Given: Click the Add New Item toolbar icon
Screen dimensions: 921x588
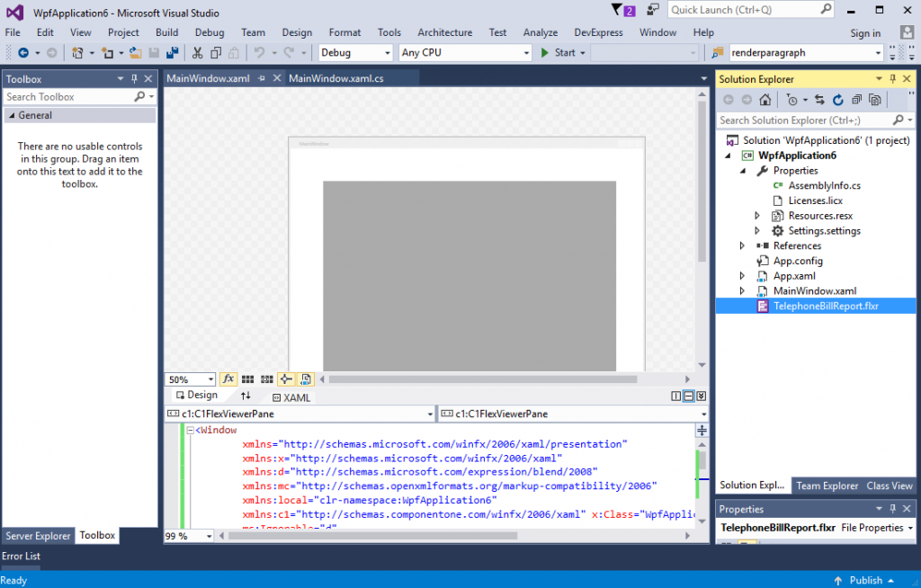Looking at the screenshot, I should (x=108, y=53).
